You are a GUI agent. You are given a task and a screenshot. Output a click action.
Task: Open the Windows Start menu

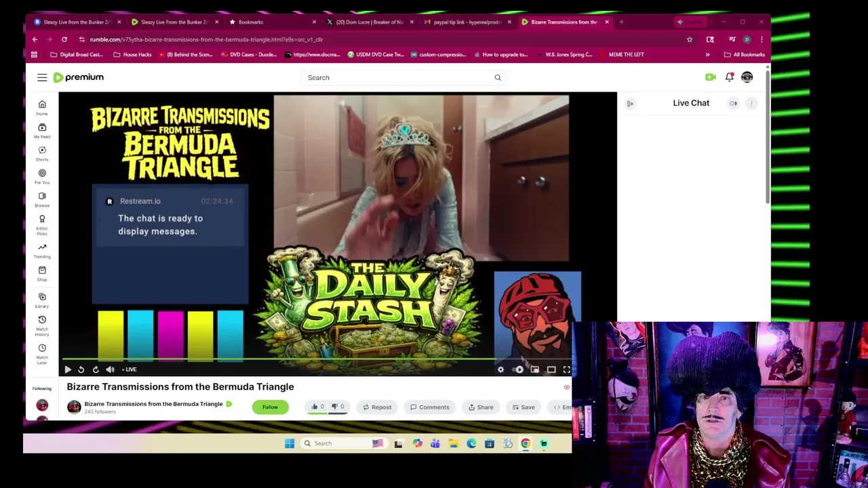pyautogui.click(x=290, y=443)
